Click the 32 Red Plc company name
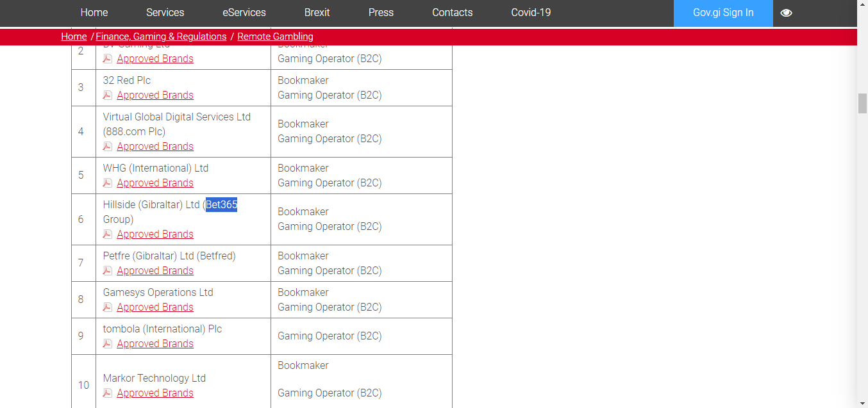This screenshot has width=868, height=408. click(127, 80)
